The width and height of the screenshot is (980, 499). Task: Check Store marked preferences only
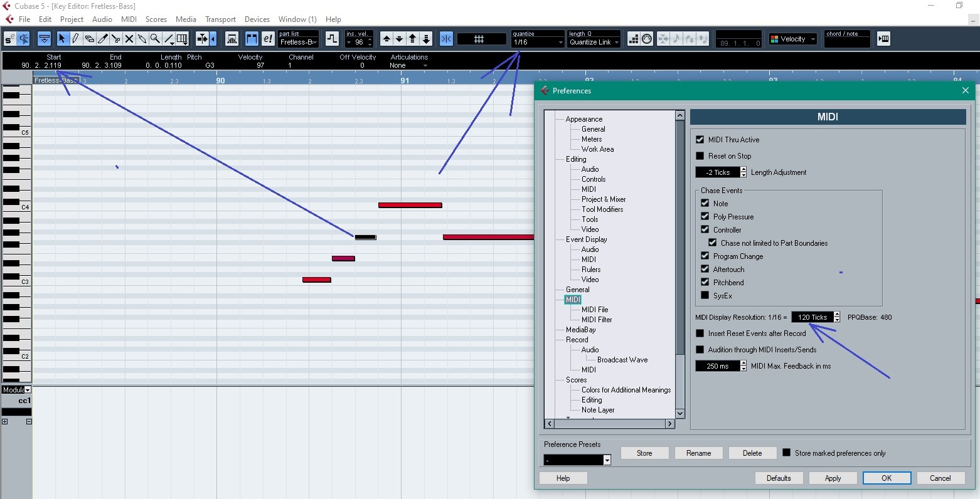pyautogui.click(x=787, y=453)
